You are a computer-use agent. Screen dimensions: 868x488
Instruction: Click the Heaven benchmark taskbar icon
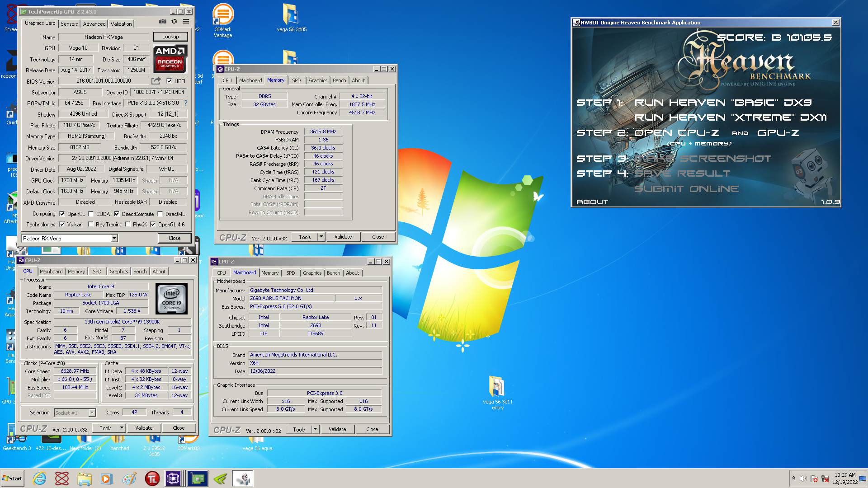tap(243, 479)
